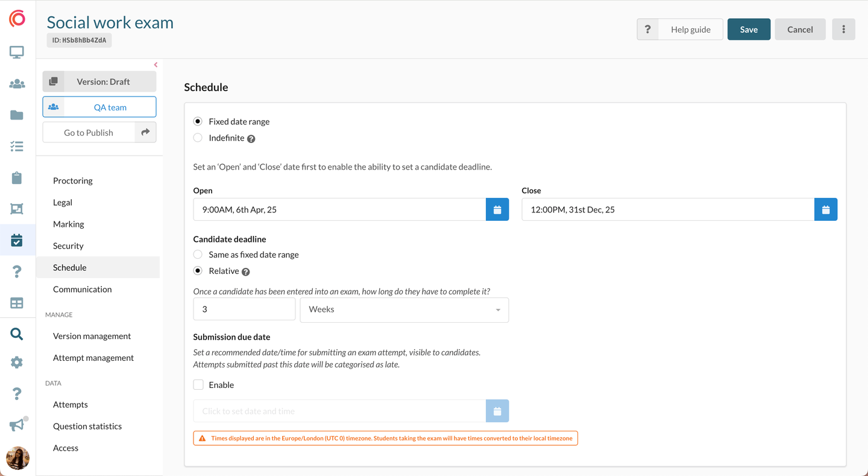The image size is (868, 476).
Task: Expand the Weeks unit dropdown
Action: click(x=404, y=309)
